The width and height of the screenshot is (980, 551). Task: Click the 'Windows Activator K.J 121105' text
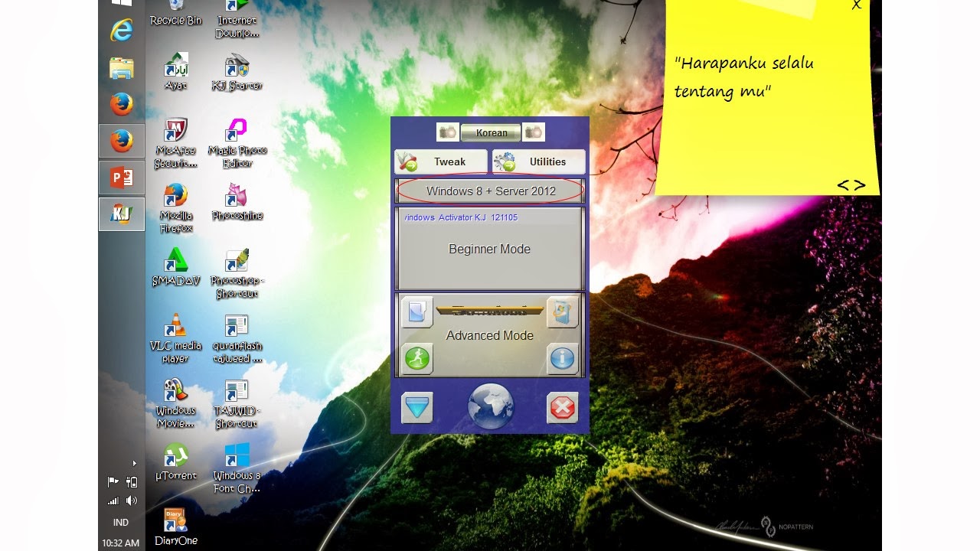click(461, 217)
